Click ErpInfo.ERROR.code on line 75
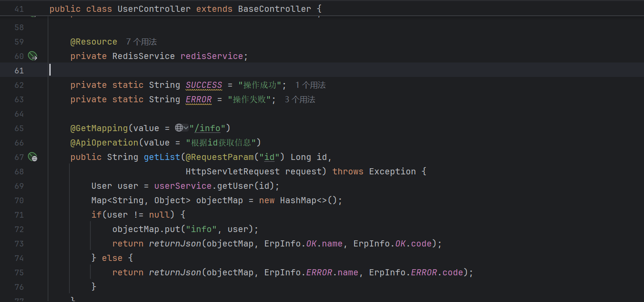 pyautogui.click(x=416, y=272)
